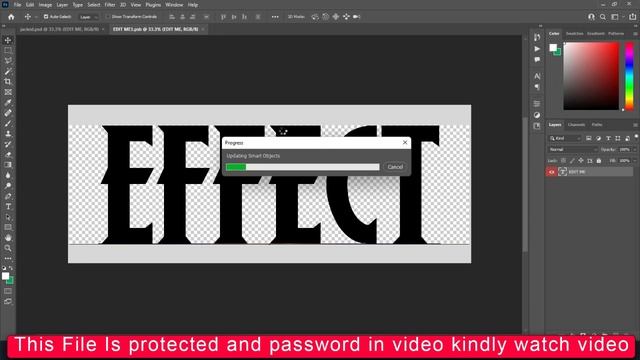The image size is (640, 360).
Task: Pick a color in the red color field
Action: [591, 76]
